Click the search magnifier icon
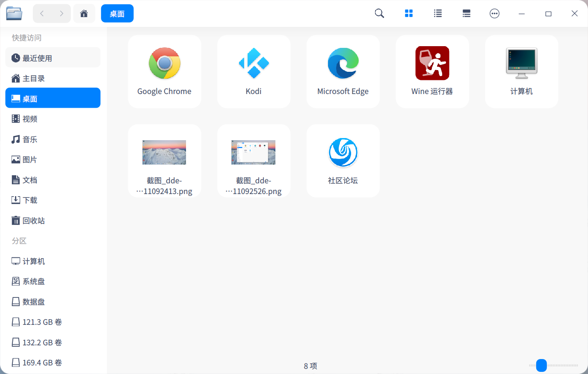588x374 pixels. pyautogui.click(x=379, y=14)
